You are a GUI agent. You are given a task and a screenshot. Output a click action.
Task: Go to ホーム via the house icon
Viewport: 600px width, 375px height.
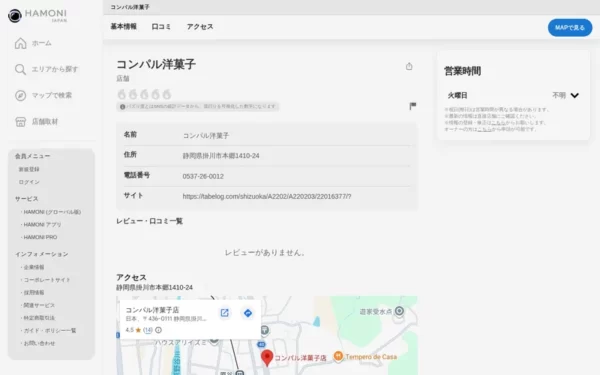(x=20, y=43)
